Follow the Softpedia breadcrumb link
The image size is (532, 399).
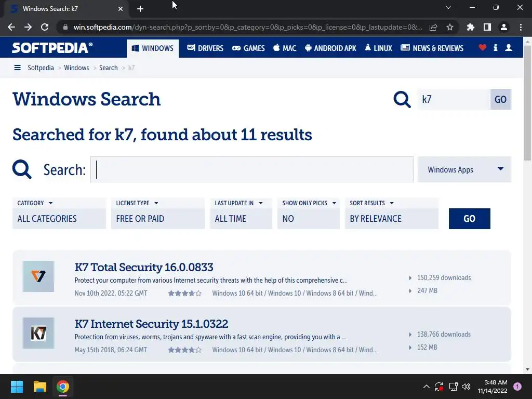[x=41, y=68]
